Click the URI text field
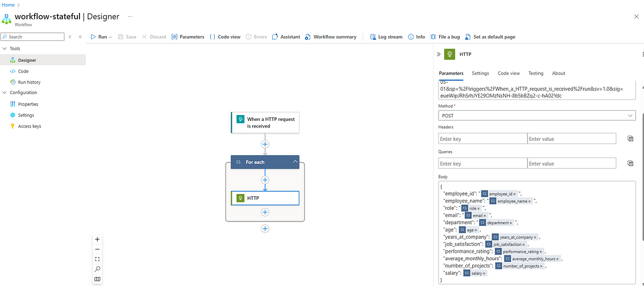Viewport: 644px width, 286px height. pos(537,90)
